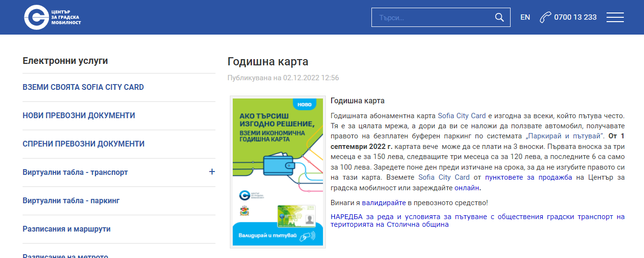Follow the пунктовете за продажба link
Image resolution: width=644 pixels, height=258 pixels.
[x=528, y=177]
